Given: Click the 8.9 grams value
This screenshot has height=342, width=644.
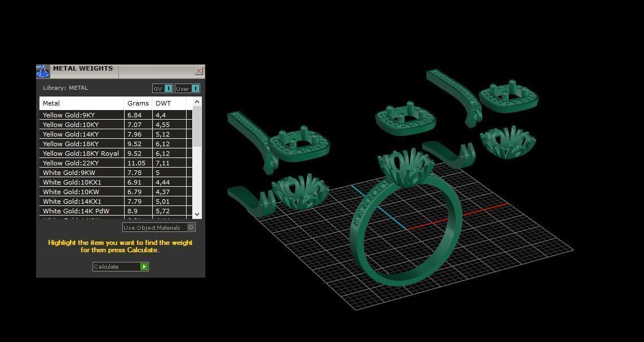Looking at the screenshot, I should pyautogui.click(x=133, y=211).
